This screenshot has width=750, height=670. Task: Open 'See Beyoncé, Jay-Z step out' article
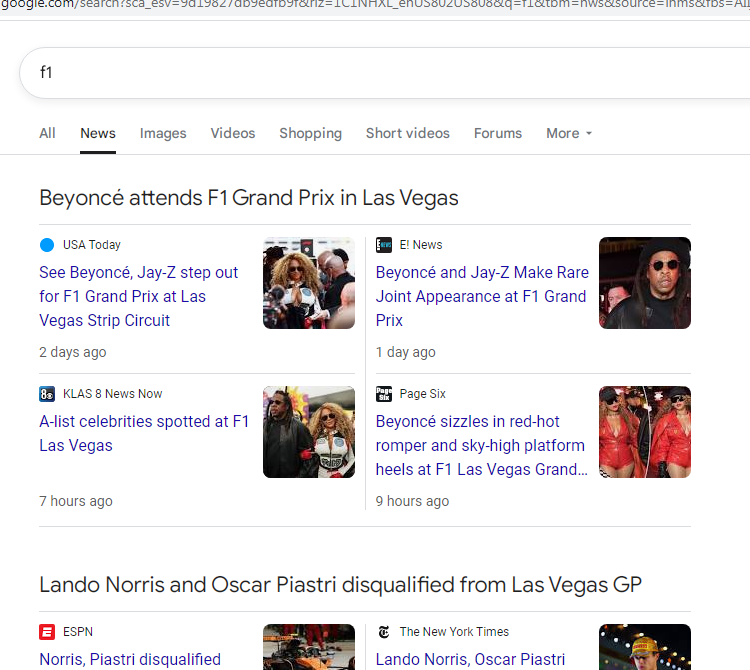point(139,297)
